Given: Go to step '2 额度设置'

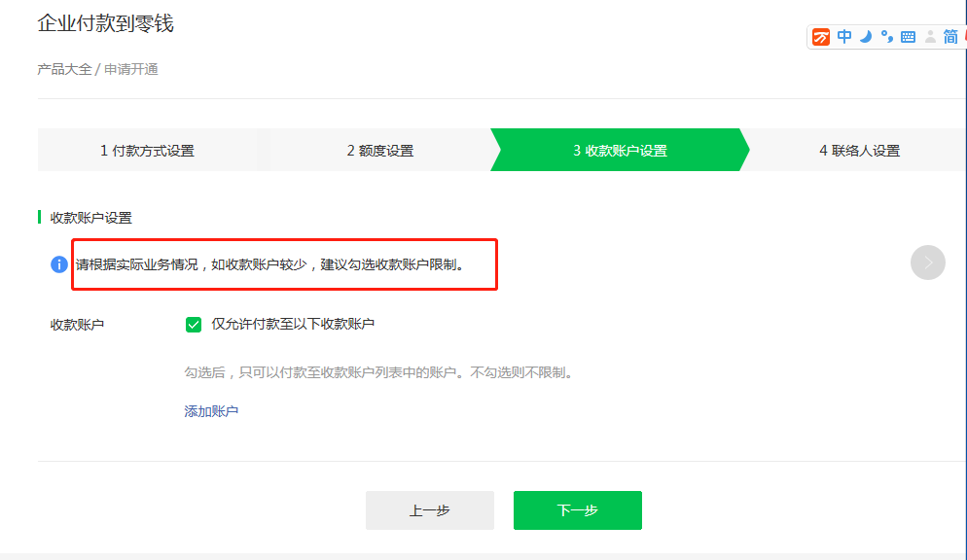Looking at the screenshot, I should [x=379, y=151].
